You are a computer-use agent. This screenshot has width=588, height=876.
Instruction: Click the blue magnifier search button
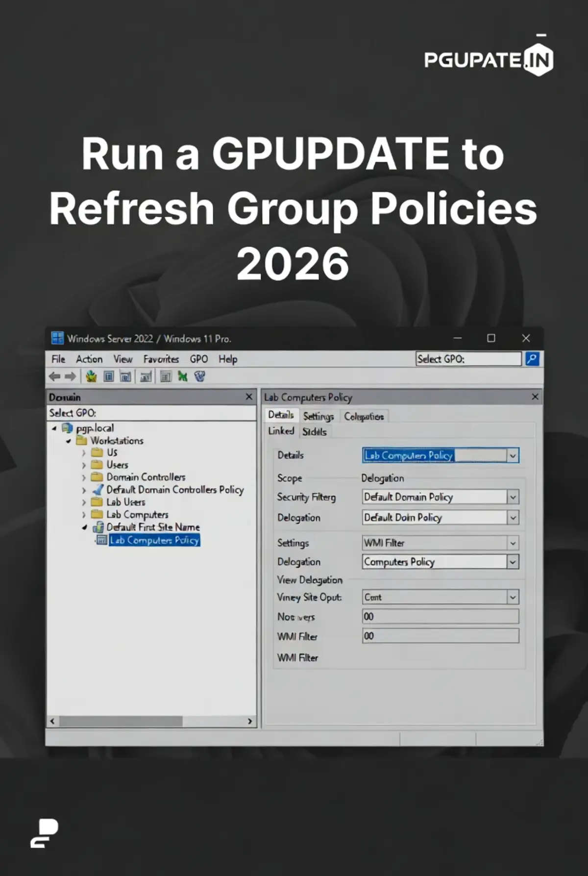point(532,359)
